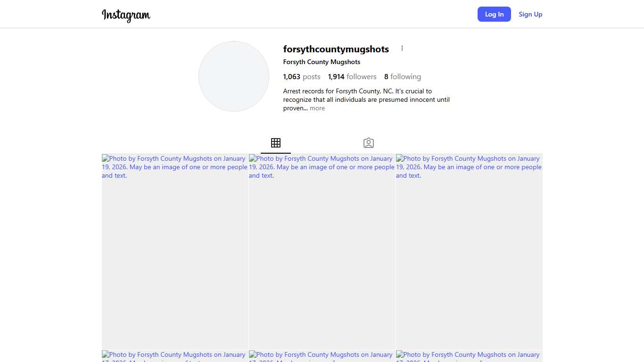The width and height of the screenshot is (644, 362).
Task: Open the rightmost post in second row
Action: 469,356
